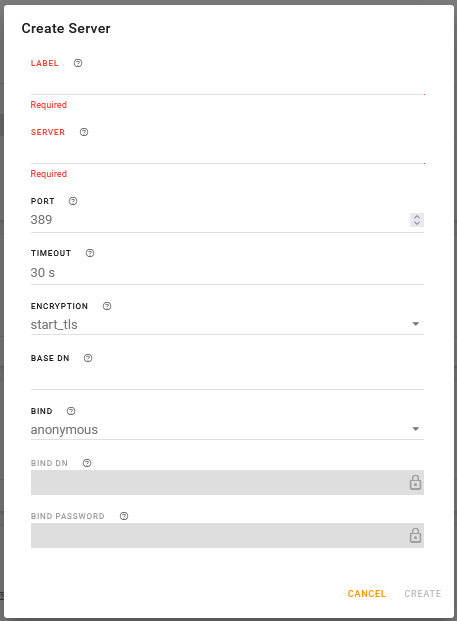Click the Bind Password help icon

click(124, 516)
